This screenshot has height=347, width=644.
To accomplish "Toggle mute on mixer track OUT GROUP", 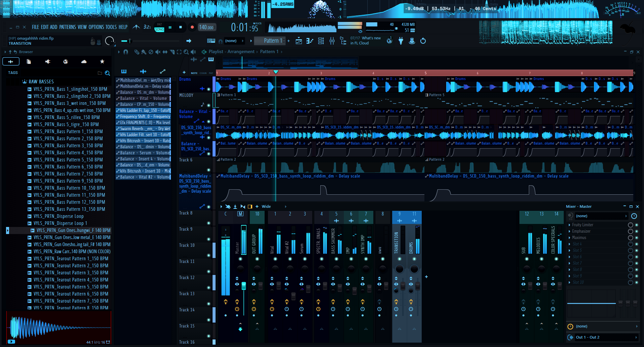I will click(x=257, y=259).
